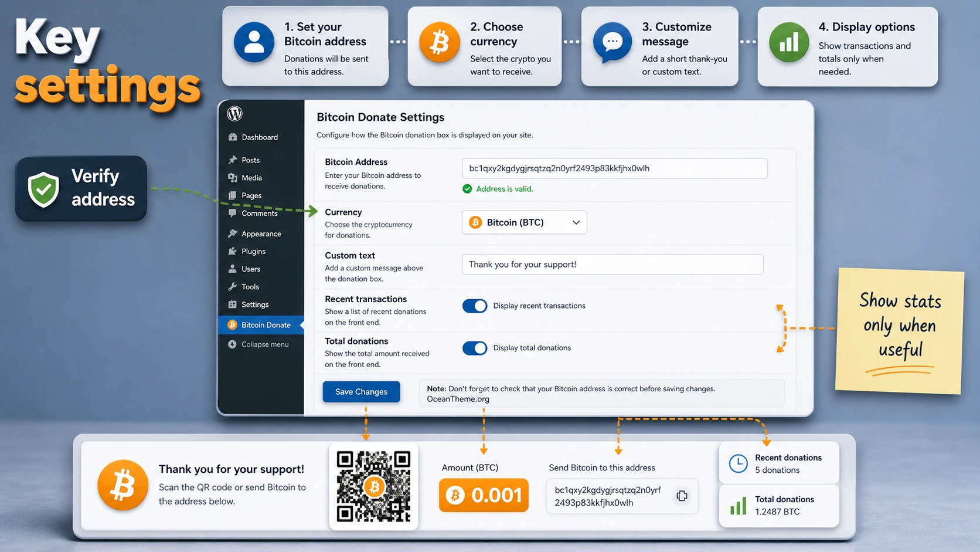Click '1.2487 BTC' total value
Viewport: 980px width, 552px height.
coord(777,512)
